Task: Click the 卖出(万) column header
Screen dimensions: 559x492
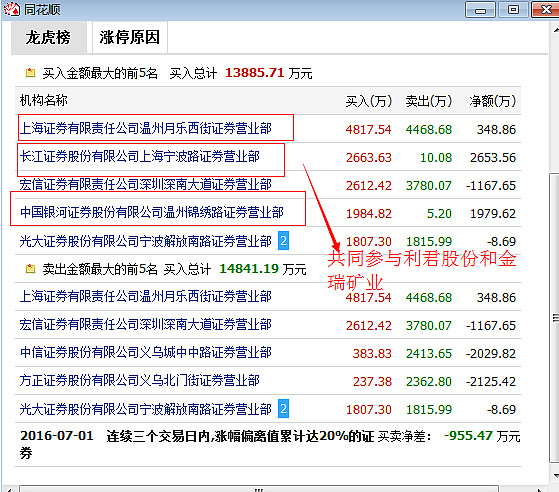Action: coord(429,101)
